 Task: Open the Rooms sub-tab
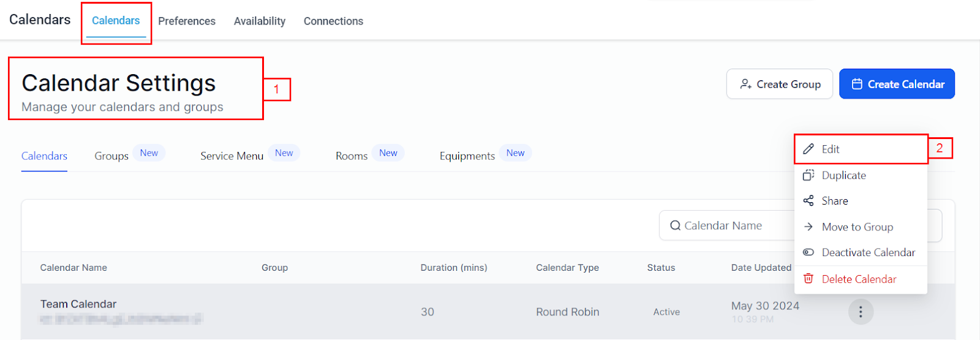(x=352, y=156)
